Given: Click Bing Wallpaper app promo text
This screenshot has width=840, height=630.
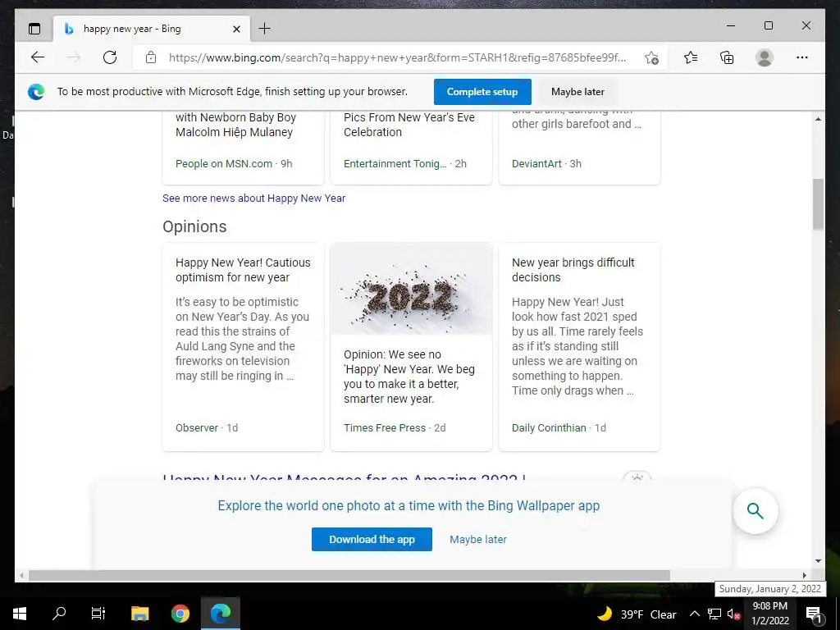Looking at the screenshot, I should (409, 505).
